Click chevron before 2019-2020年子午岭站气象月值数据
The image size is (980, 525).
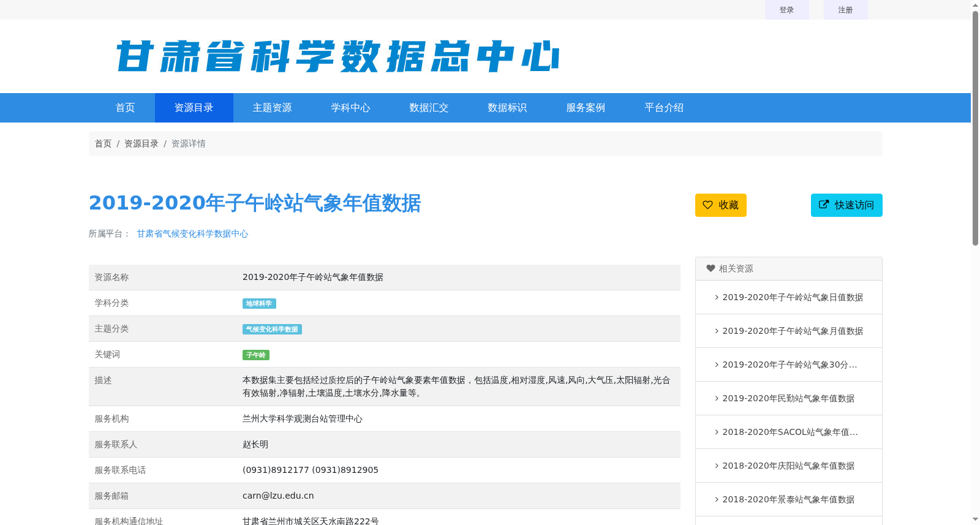pyautogui.click(x=717, y=331)
